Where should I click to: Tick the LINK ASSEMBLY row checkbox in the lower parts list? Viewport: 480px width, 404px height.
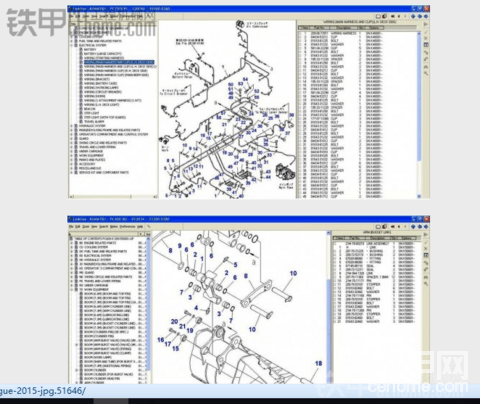click(335, 244)
